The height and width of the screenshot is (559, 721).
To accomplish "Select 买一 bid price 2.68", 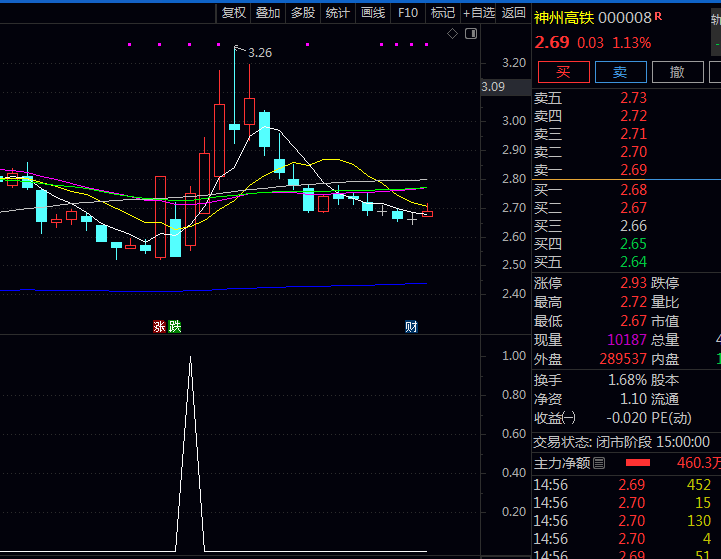I will click(x=633, y=190).
